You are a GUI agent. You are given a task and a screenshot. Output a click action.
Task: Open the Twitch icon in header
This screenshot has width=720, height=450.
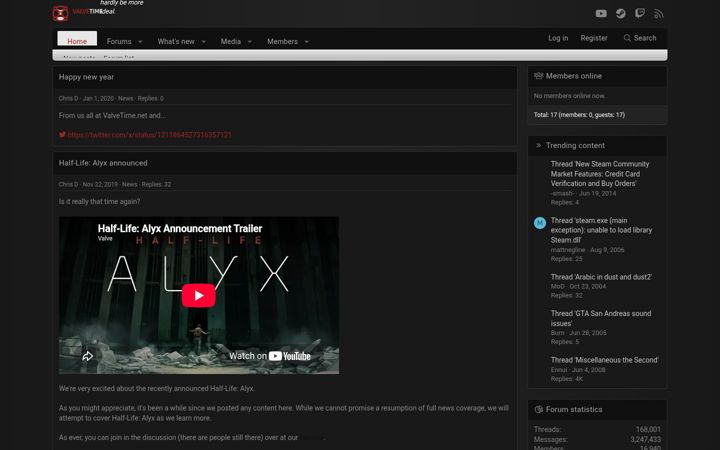[x=640, y=13]
